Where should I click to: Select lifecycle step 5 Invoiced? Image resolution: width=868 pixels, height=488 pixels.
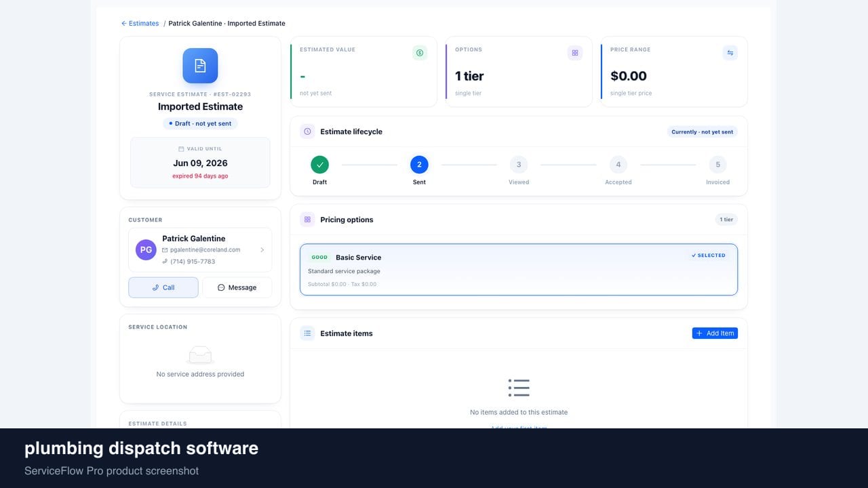point(717,165)
